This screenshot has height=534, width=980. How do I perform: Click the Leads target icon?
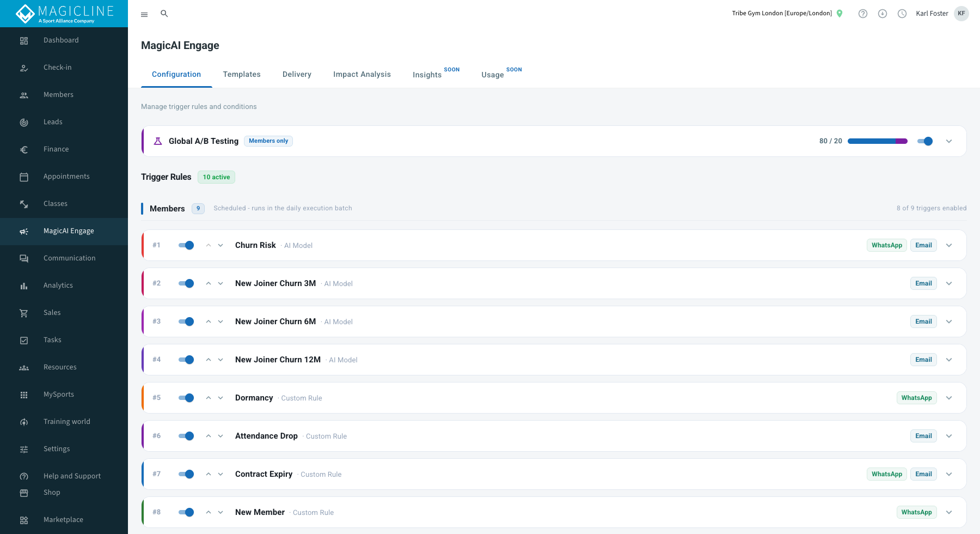tap(24, 122)
